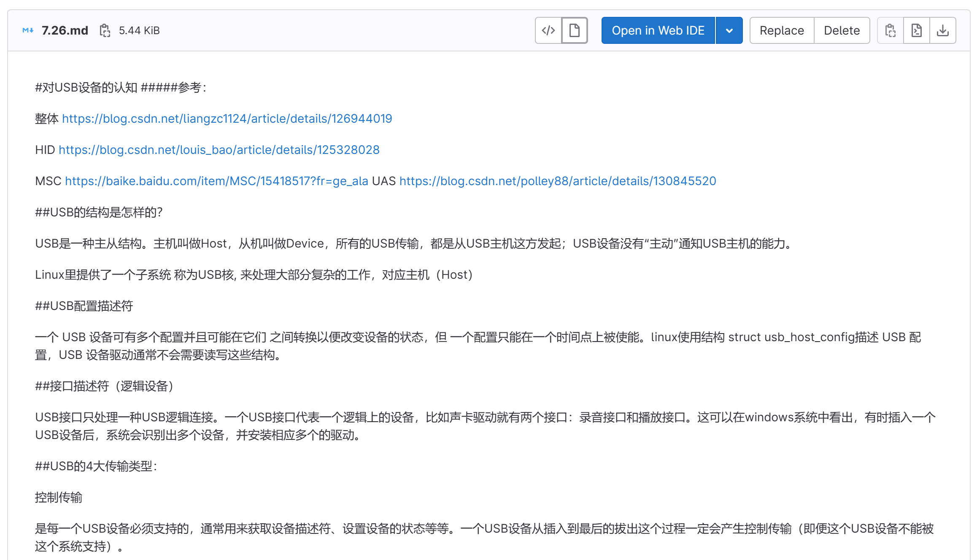Click the '#对USB设备的认知' heading line
The image size is (977, 560).
pyautogui.click(x=121, y=87)
